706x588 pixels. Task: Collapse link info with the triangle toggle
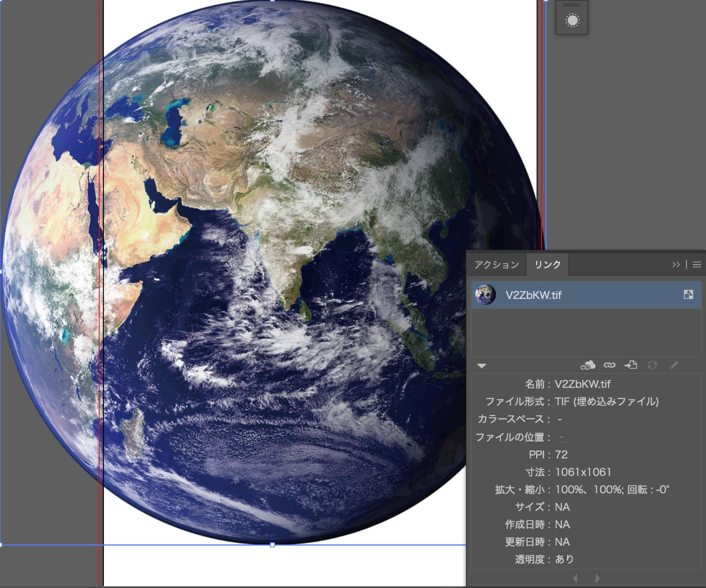tap(481, 366)
